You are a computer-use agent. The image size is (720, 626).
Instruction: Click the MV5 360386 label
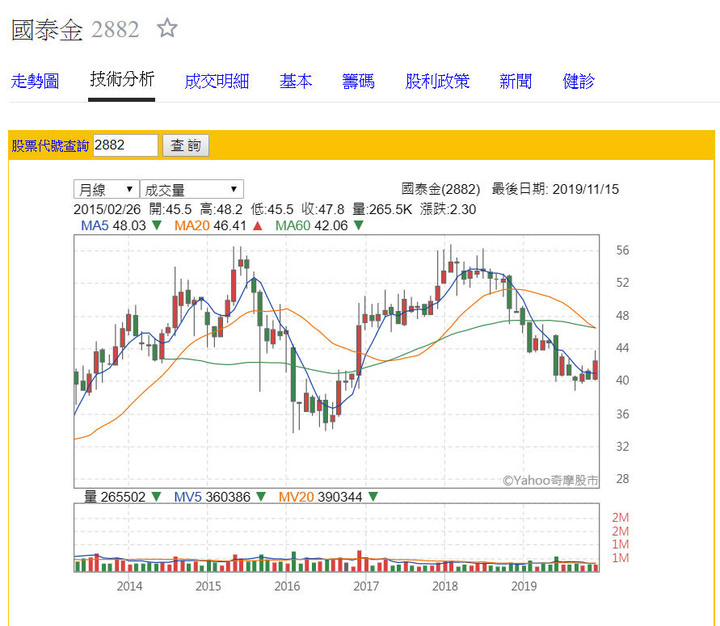(212, 497)
